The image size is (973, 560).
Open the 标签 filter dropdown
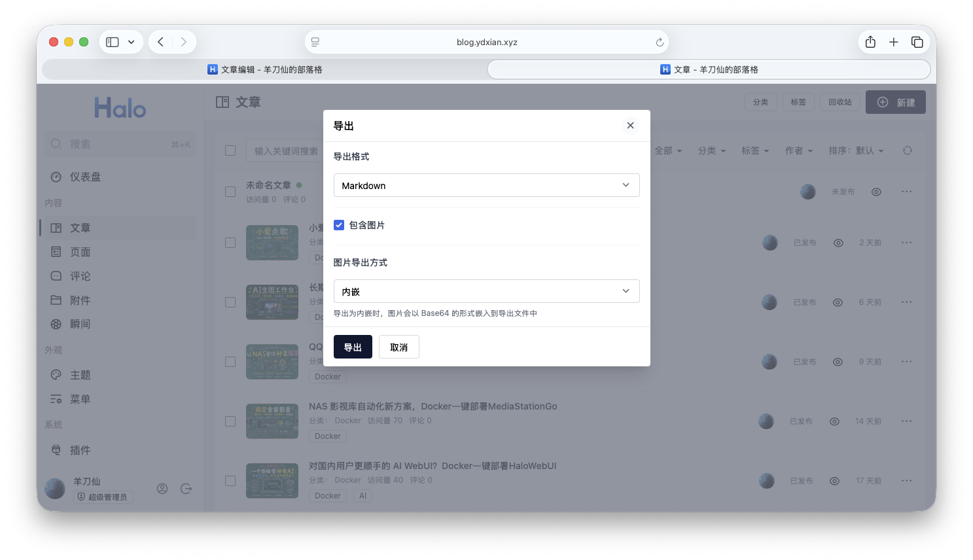pyautogui.click(x=755, y=150)
